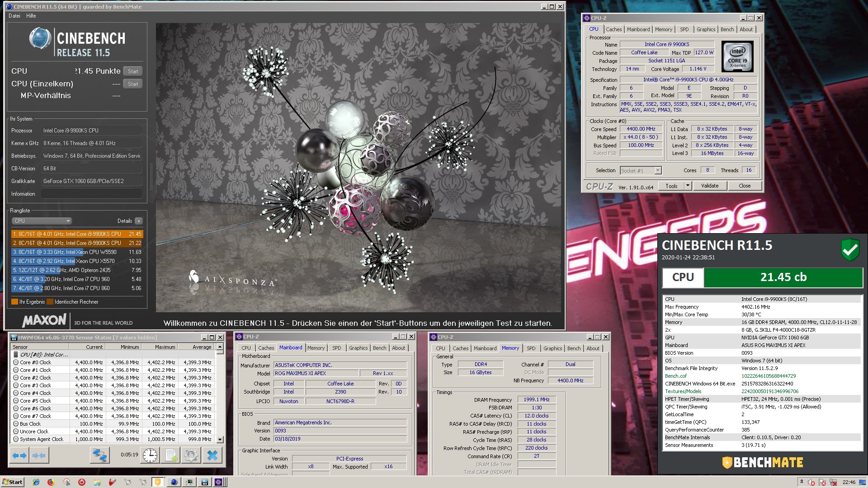Open Windows Start menu
This screenshot has width=868, height=488.
(12, 482)
